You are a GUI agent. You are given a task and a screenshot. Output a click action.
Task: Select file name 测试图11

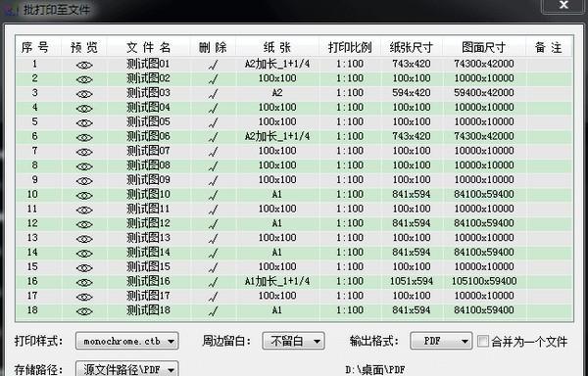coord(148,209)
